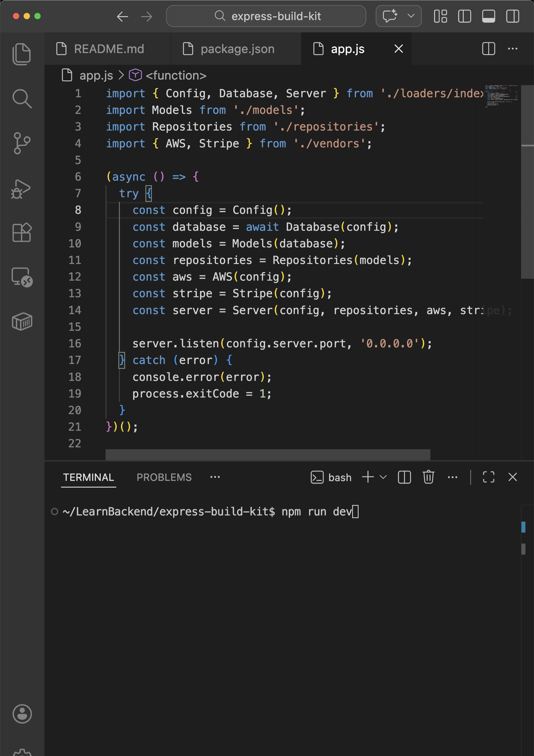Viewport: 534px width, 756px height.
Task: Open the Extensions view
Action: click(x=22, y=233)
